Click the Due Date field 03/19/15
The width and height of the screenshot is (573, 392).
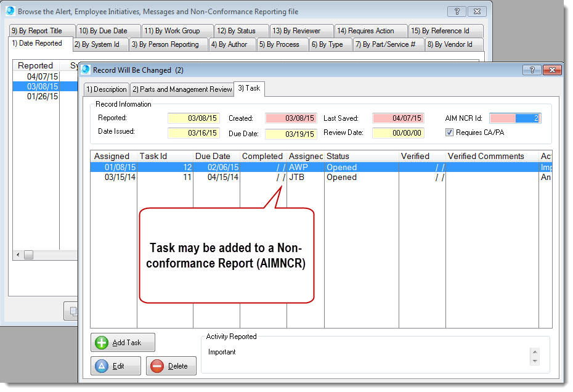291,134
